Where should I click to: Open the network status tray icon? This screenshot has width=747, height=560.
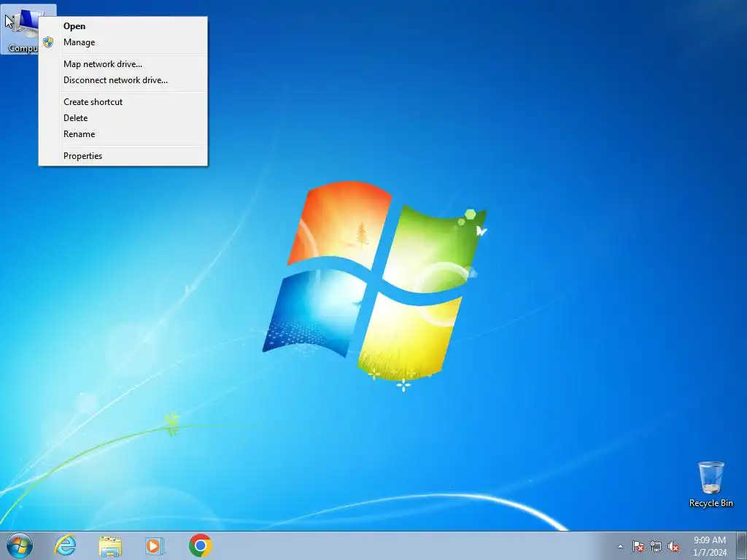pos(656,546)
